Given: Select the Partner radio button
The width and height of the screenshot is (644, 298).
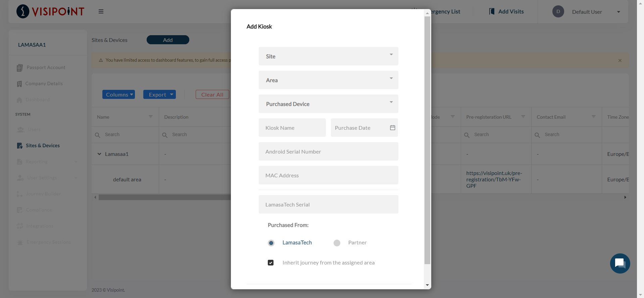Looking at the screenshot, I should tap(337, 243).
